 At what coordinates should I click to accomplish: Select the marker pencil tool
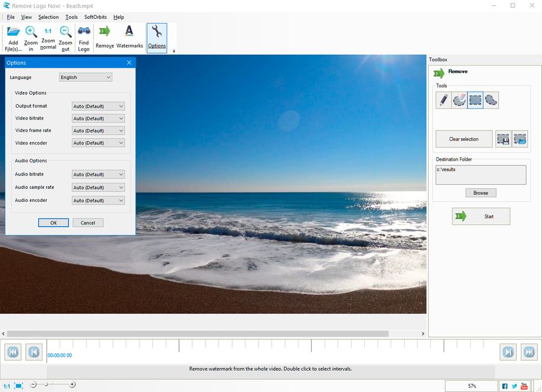point(442,100)
